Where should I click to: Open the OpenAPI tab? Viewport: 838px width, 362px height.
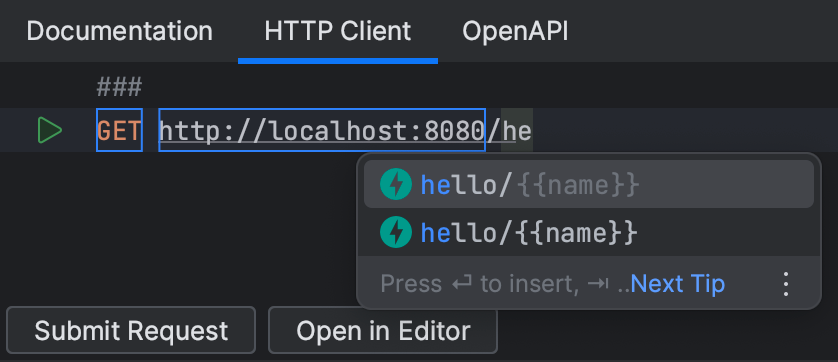point(515,31)
